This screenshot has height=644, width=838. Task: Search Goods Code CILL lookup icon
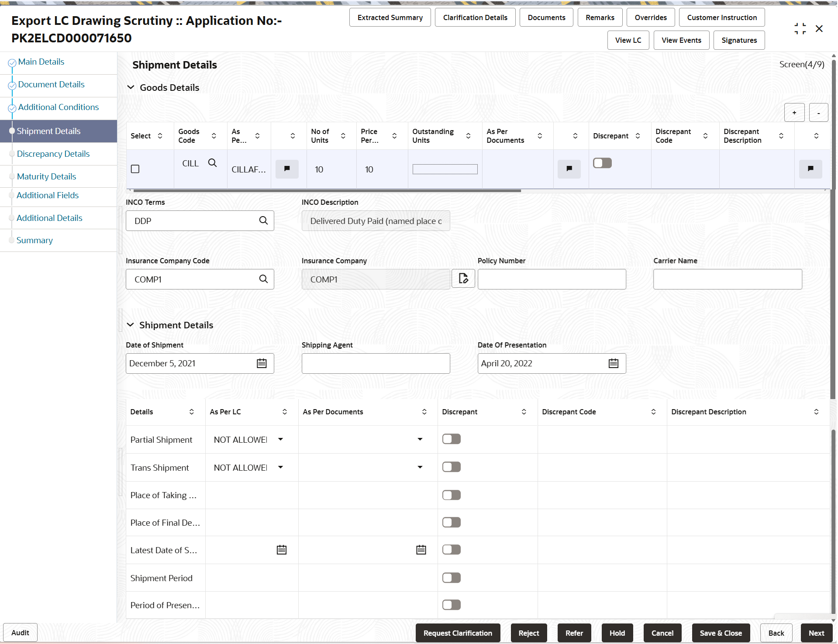[212, 163]
